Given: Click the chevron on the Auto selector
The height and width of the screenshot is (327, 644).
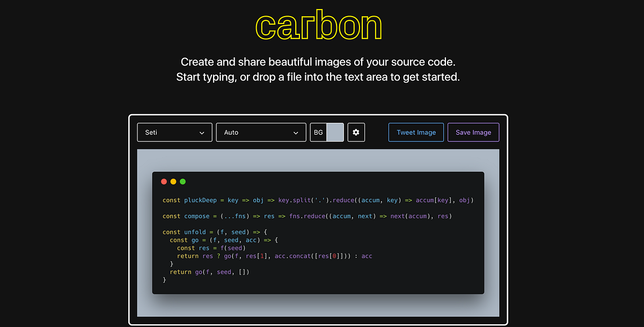Looking at the screenshot, I should pos(295,132).
